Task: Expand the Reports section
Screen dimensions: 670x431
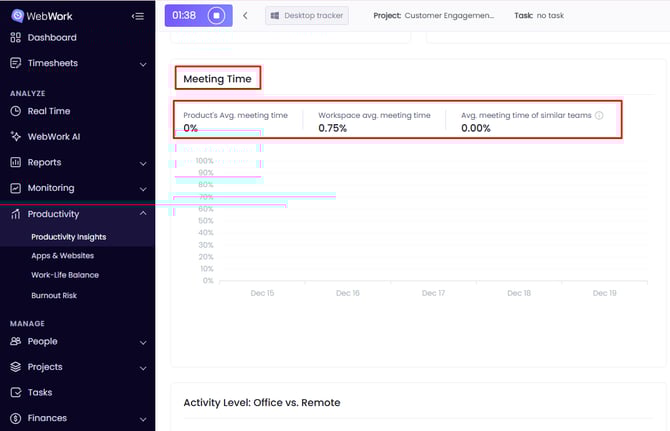Action: point(143,163)
